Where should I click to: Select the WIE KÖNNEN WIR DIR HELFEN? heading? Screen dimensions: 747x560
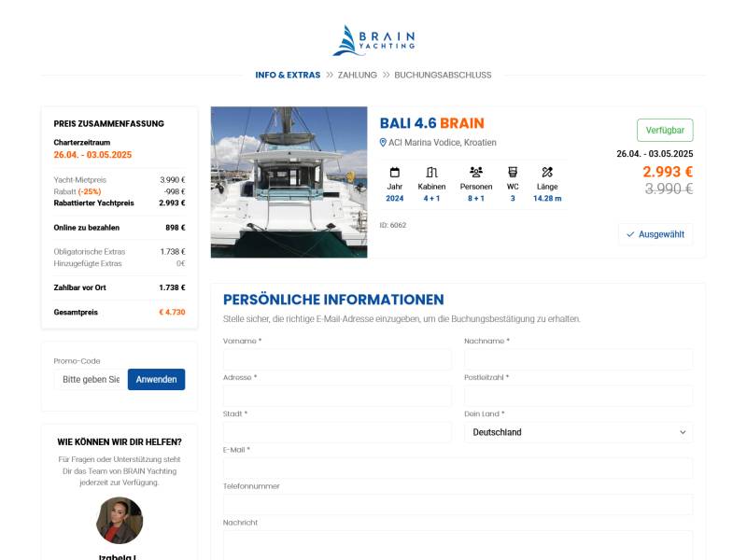(x=120, y=442)
